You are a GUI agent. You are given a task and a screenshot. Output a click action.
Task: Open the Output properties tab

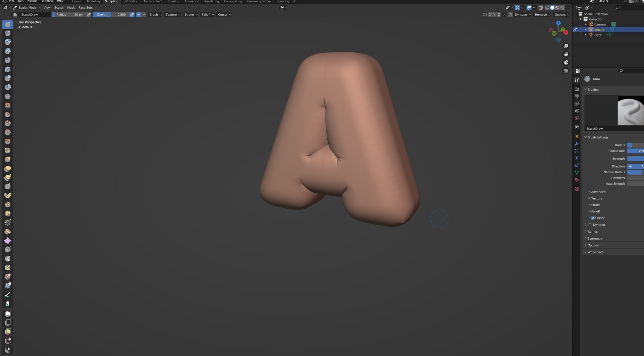click(x=577, y=96)
